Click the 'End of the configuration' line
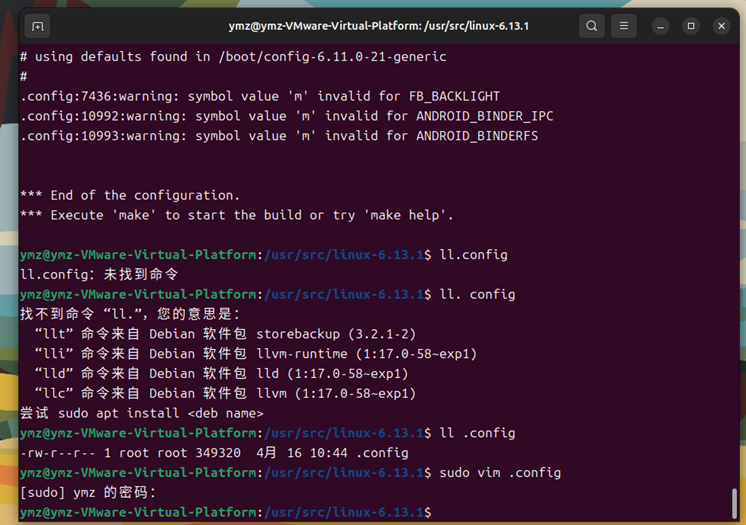The image size is (746, 525). (x=130, y=195)
